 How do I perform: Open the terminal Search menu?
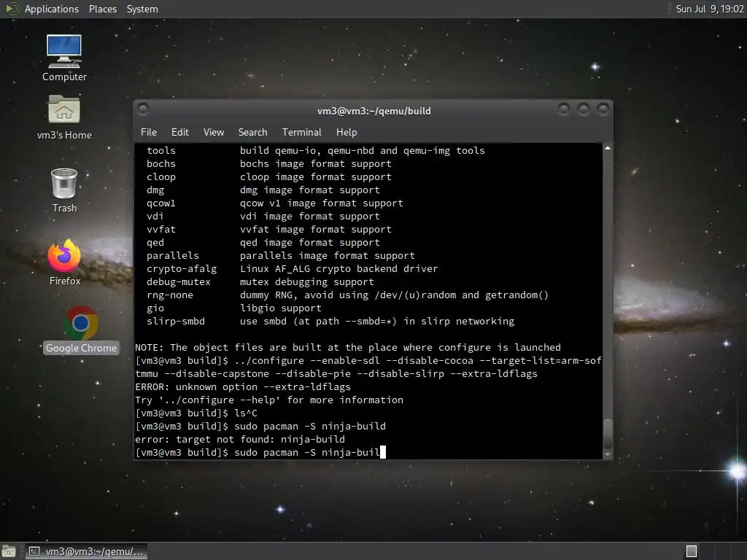[x=252, y=133]
